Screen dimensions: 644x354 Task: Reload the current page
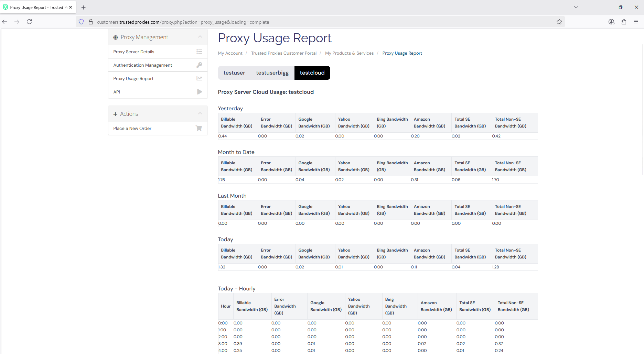[x=29, y=22]
